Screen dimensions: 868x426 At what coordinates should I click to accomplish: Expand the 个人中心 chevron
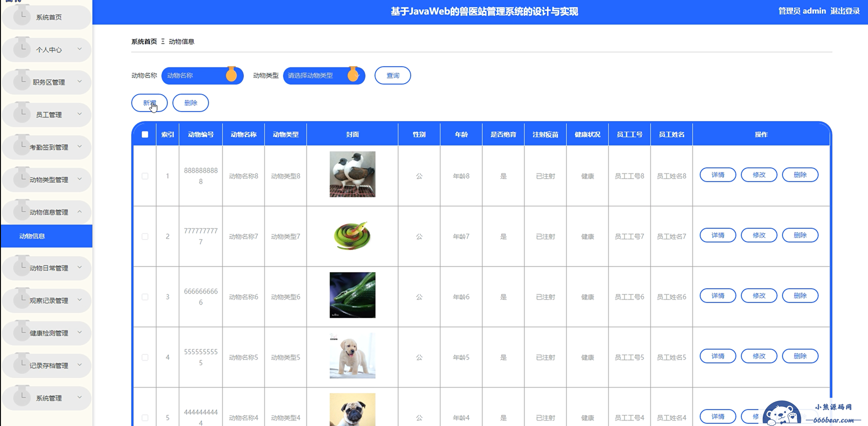click(80, 49)
